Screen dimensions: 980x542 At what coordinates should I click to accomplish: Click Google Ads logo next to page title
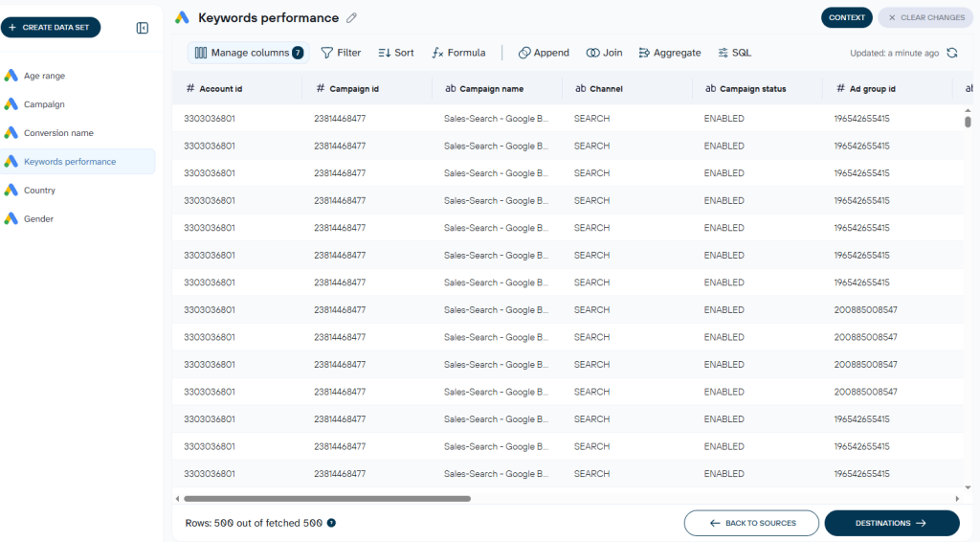182,17
